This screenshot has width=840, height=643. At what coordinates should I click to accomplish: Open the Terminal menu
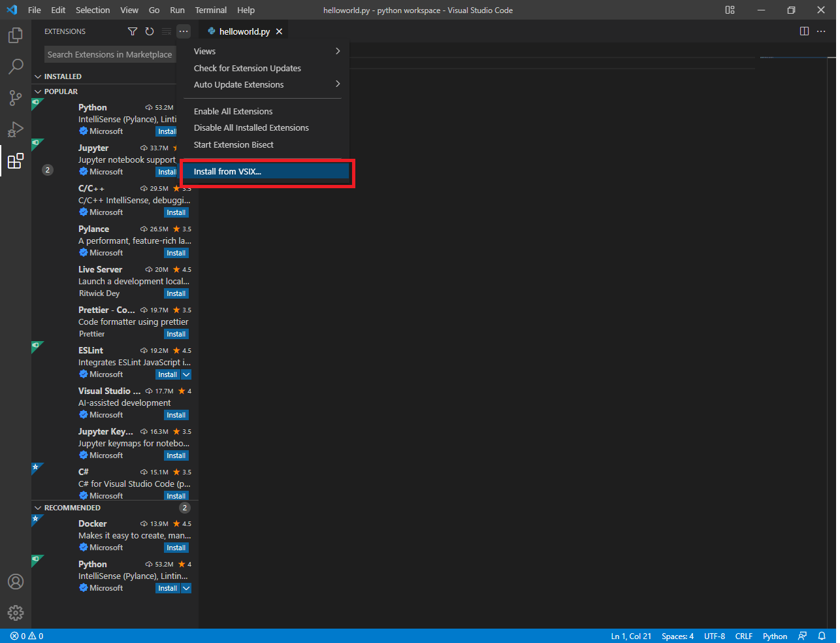[211, 10]
